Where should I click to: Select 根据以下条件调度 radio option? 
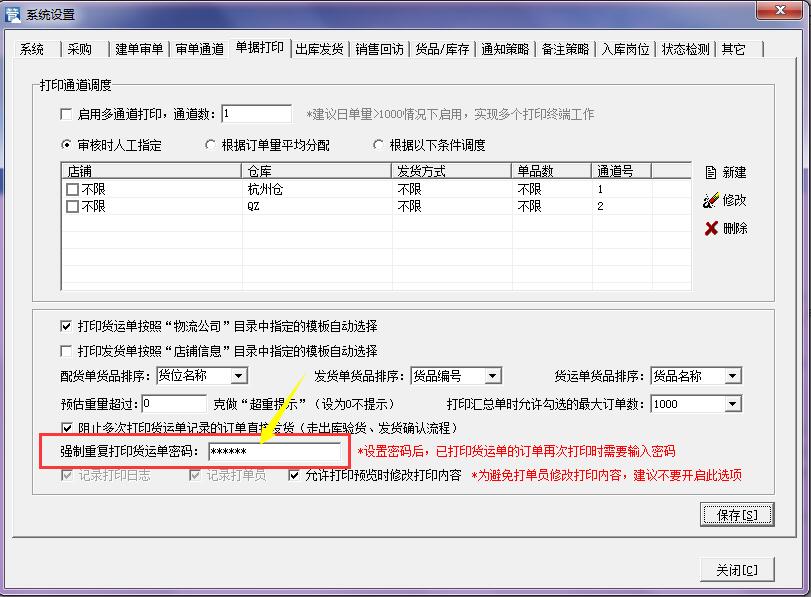tap(378, 145)
